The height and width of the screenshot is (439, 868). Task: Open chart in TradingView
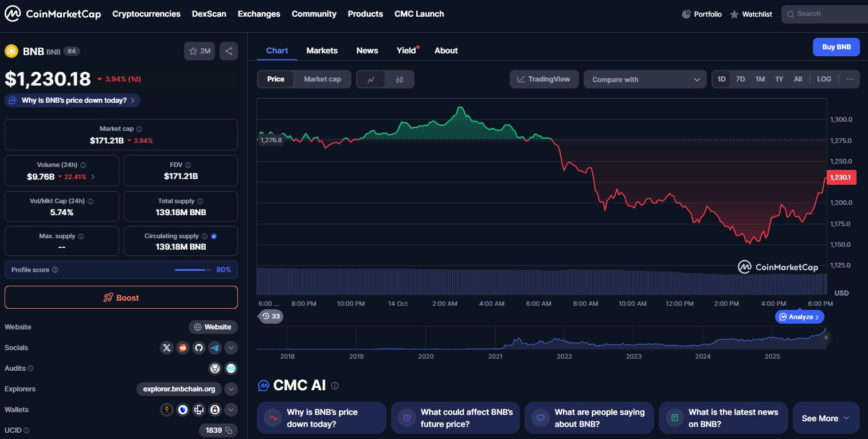pos(544,79)
